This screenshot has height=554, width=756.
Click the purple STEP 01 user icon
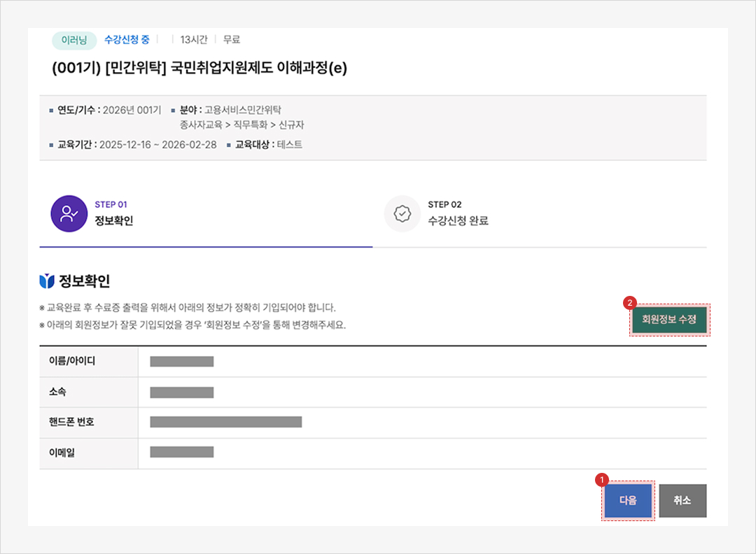coord(69,213)
